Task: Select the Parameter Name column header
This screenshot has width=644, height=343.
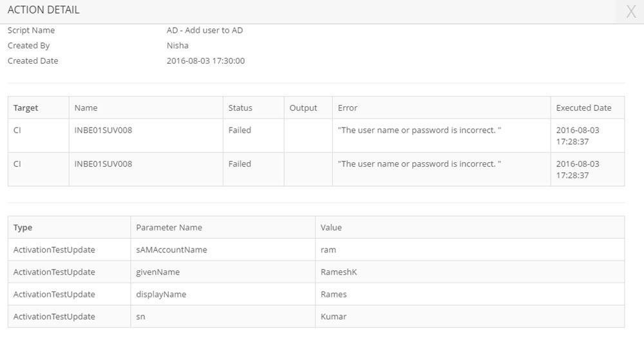Action: point(169,227)
